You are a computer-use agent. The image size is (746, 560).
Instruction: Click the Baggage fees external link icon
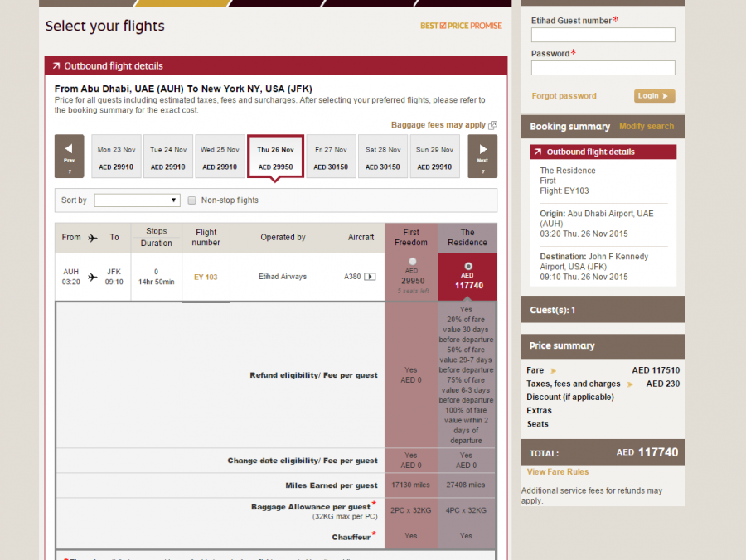tap(492, 125)
